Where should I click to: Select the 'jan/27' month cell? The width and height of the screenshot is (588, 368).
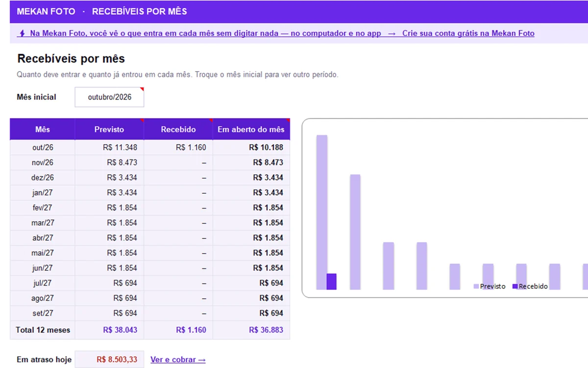tap(43, 193)
